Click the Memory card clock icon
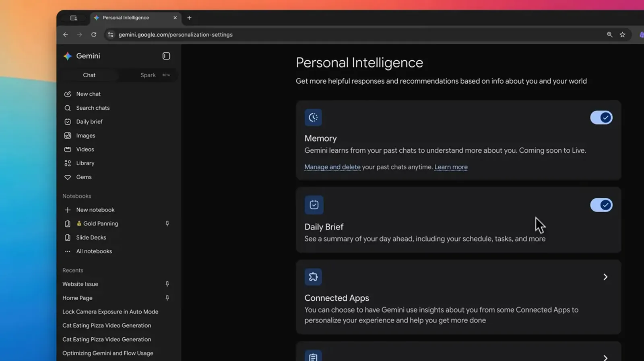 (313, 117)
